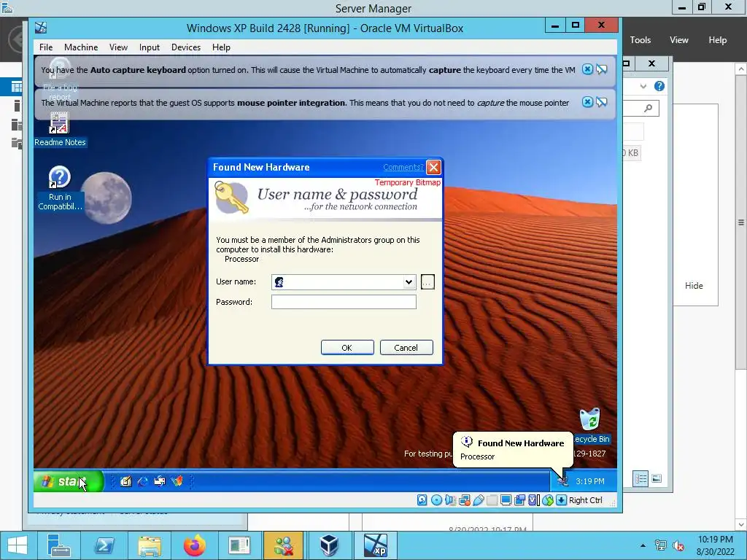The image size is (747, 560).
Task: Launch Internet Explorer from quick launch
Action: (142, 481)
